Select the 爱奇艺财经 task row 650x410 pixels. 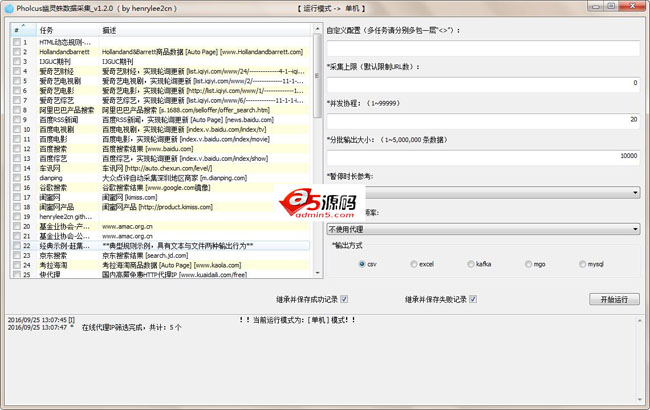(x=160, y=71)
